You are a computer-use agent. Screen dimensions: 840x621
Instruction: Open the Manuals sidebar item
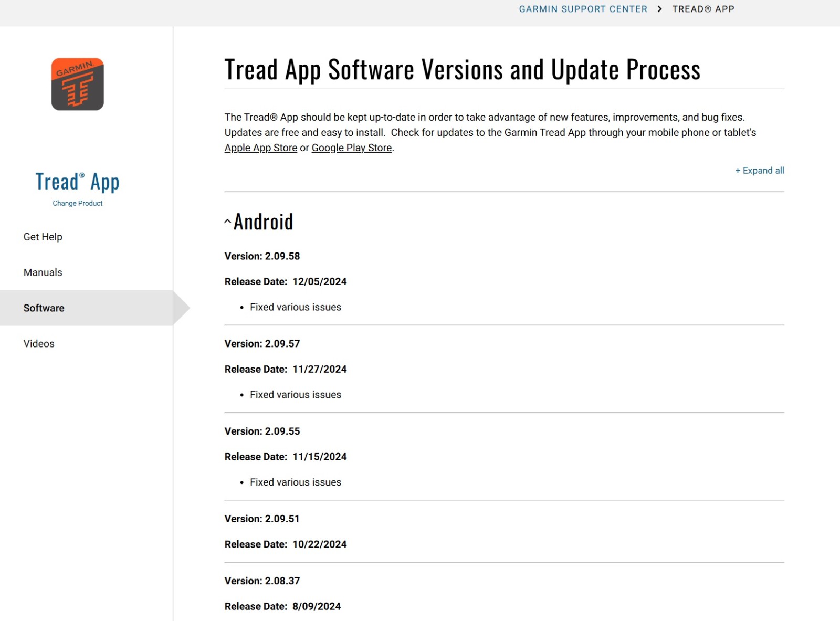click(43, 272)
